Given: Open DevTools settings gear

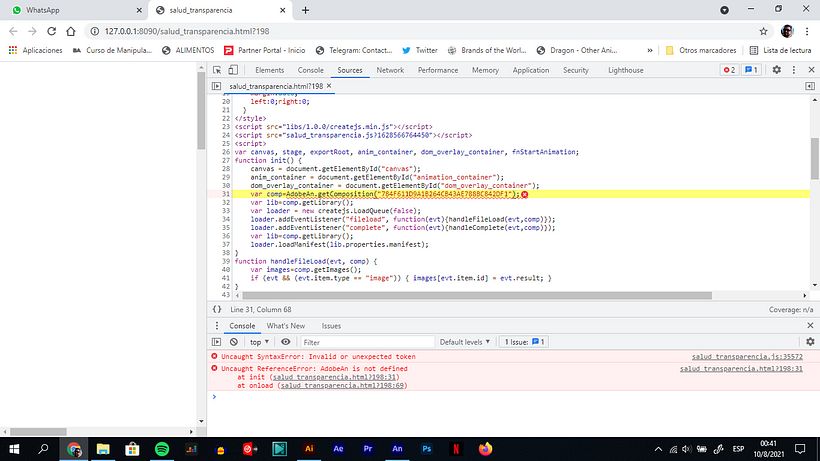Looking at the screenshot, I should (777, 70).
